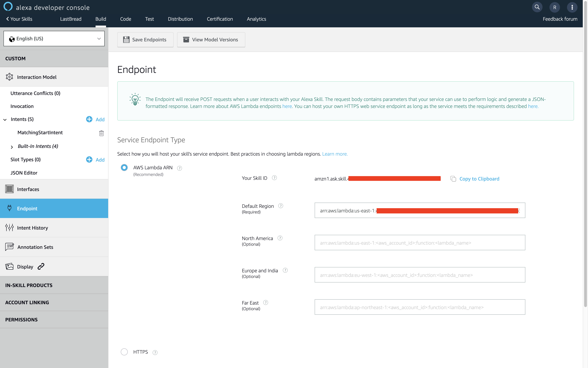Click the chain link icon next to Display

click(x=41, y=267)
